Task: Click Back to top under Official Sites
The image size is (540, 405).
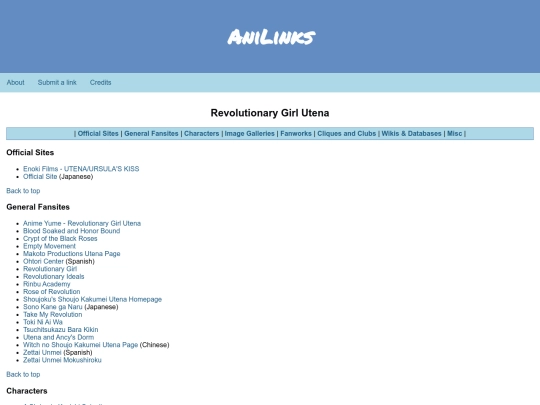Action: pos(23,191)
